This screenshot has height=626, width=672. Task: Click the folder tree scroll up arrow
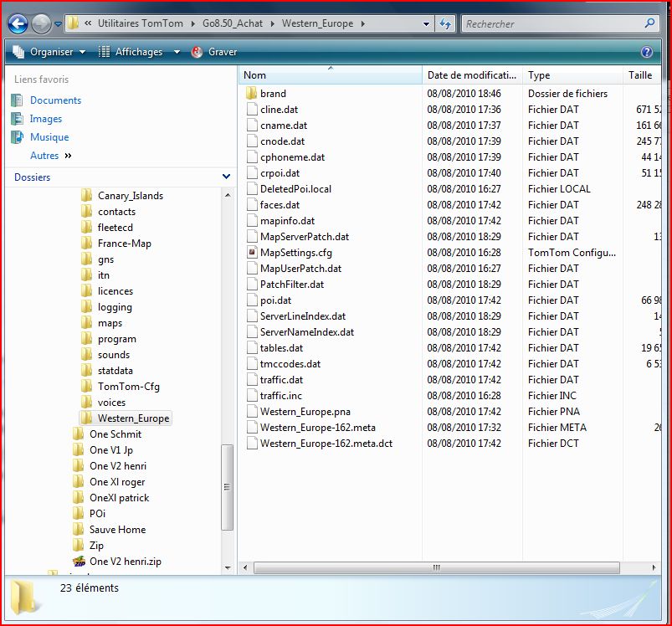tap(228, 195)
